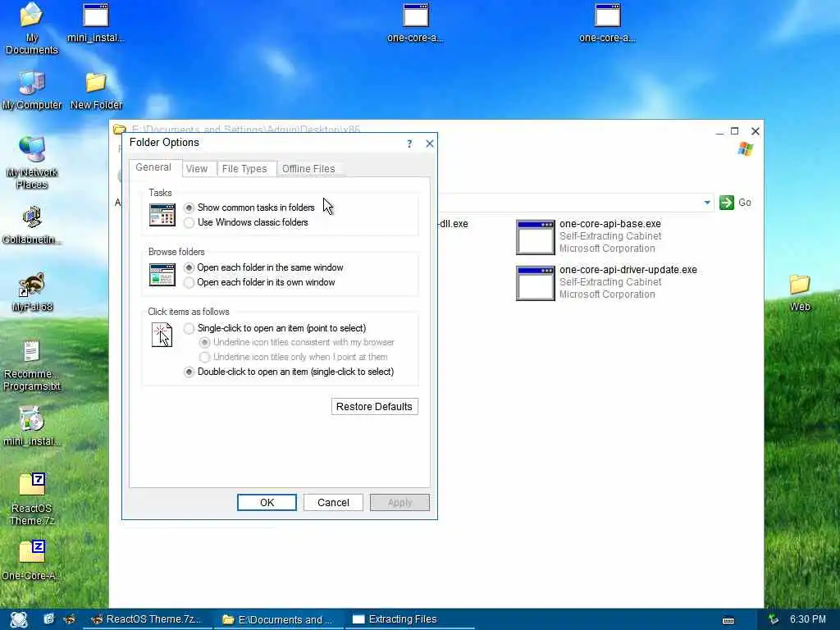
Task: Select Show common tasks in folders
Action: tap(249, 208)
